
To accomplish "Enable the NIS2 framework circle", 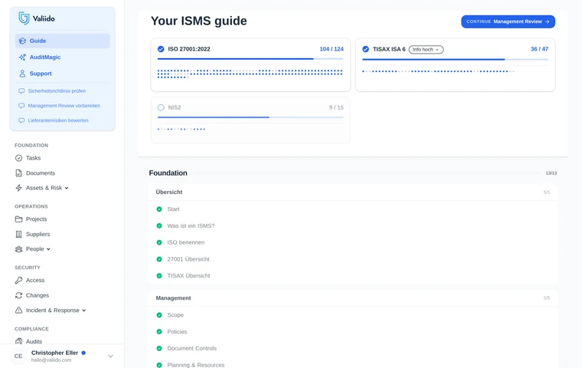I will 161,107.
